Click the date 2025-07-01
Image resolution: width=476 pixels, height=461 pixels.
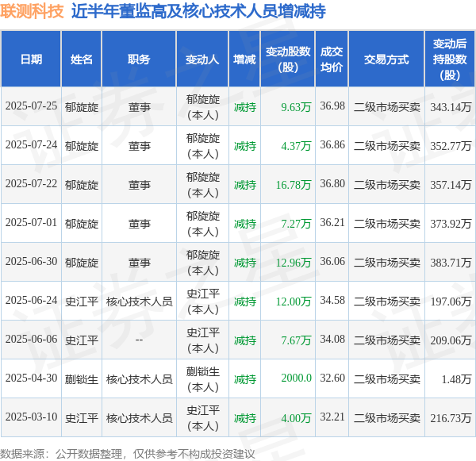click(31, 223)
